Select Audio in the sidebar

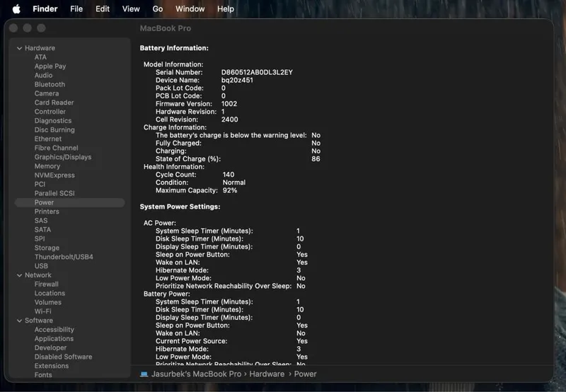point(43,75)
